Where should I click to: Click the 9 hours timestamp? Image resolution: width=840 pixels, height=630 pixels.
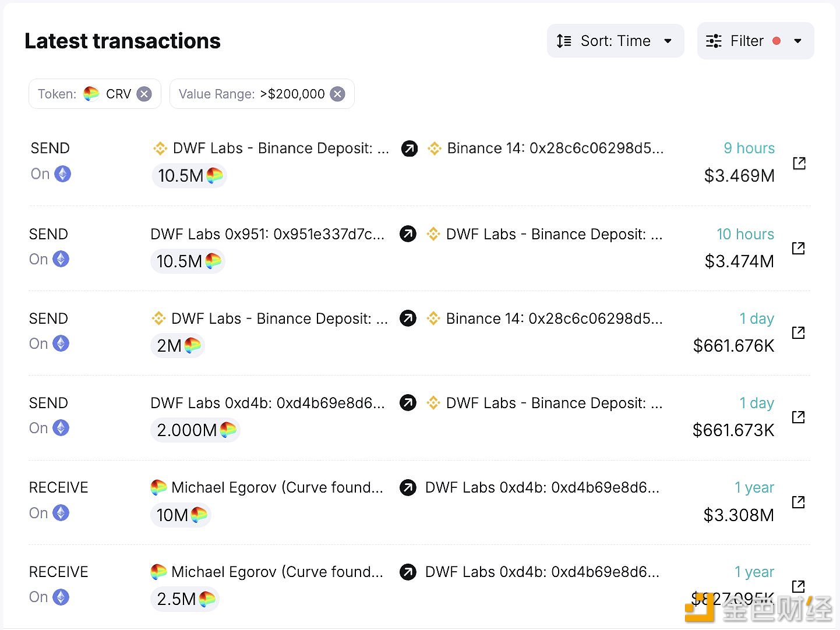coord(749,148)
